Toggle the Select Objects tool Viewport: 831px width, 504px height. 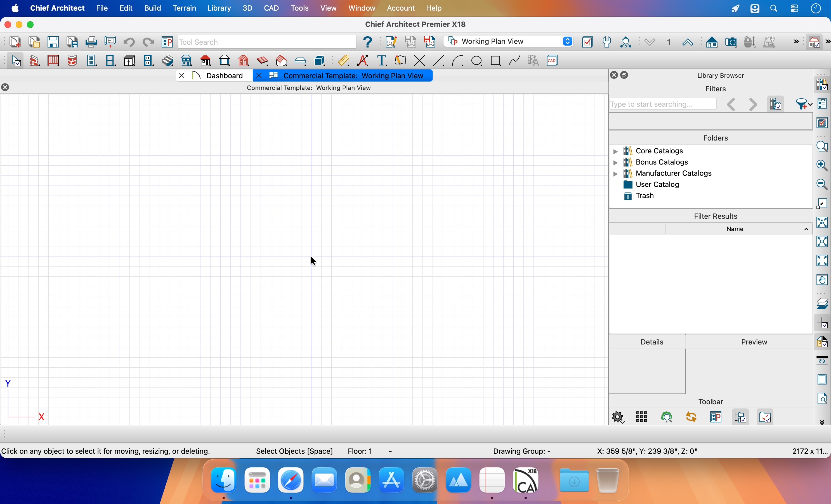pos(15,61)
